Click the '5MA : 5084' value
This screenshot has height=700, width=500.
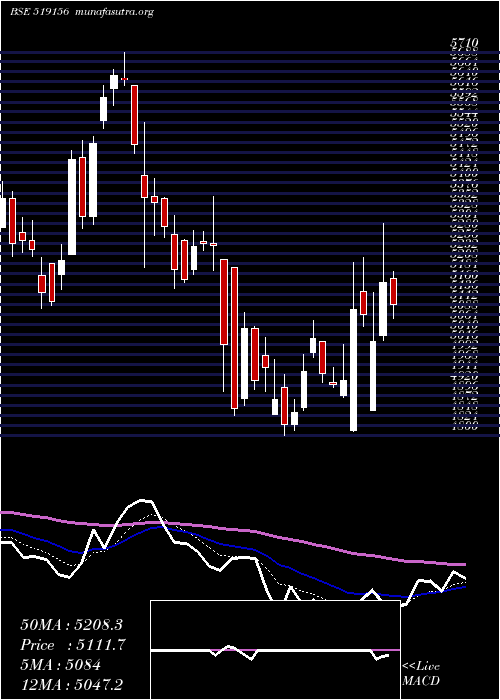coord(60,665)
